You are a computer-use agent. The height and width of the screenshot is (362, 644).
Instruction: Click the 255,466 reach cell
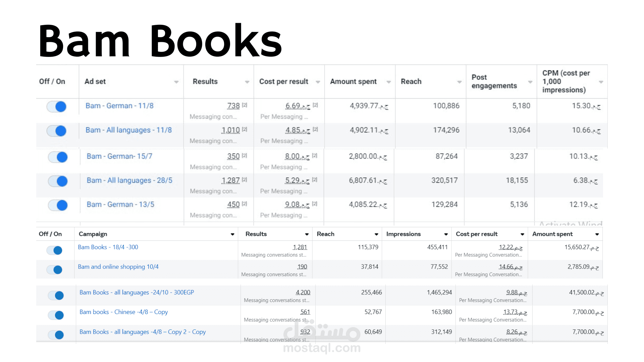(x=371, y=292)
